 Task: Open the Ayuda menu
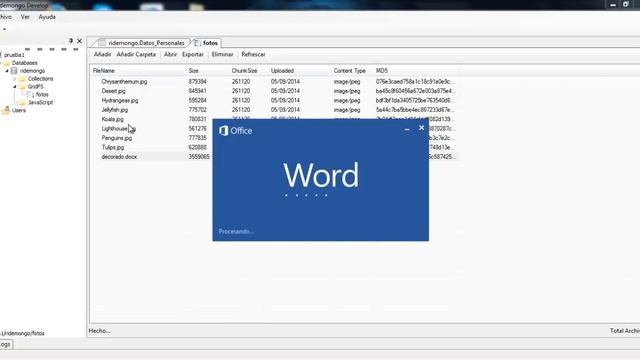coord(47,17)
